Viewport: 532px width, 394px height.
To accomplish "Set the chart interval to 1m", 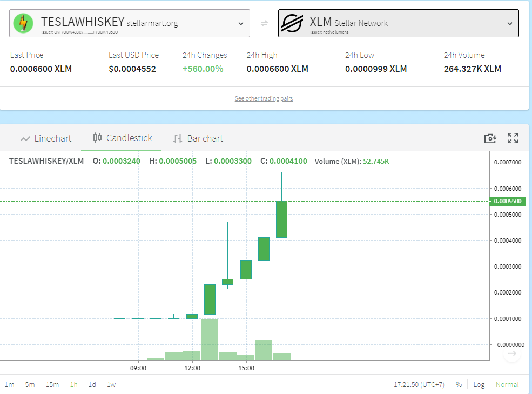I will [x=10, y=384].
